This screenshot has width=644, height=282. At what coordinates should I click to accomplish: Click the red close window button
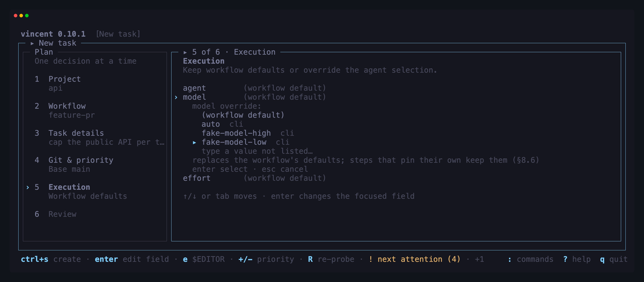16,16
